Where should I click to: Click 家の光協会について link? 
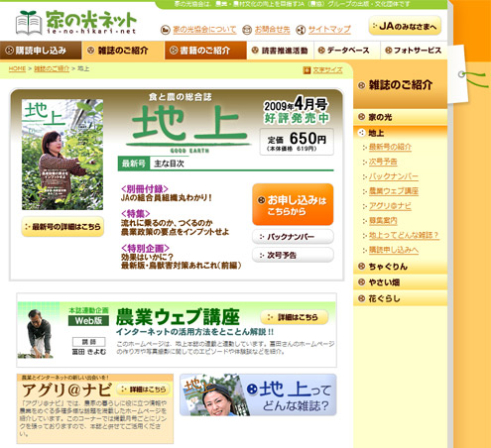click(204, 30)
